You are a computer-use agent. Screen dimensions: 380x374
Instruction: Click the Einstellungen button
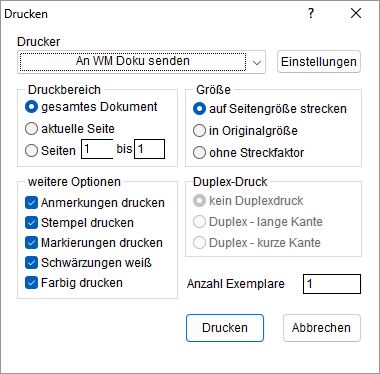pos(319,62)
